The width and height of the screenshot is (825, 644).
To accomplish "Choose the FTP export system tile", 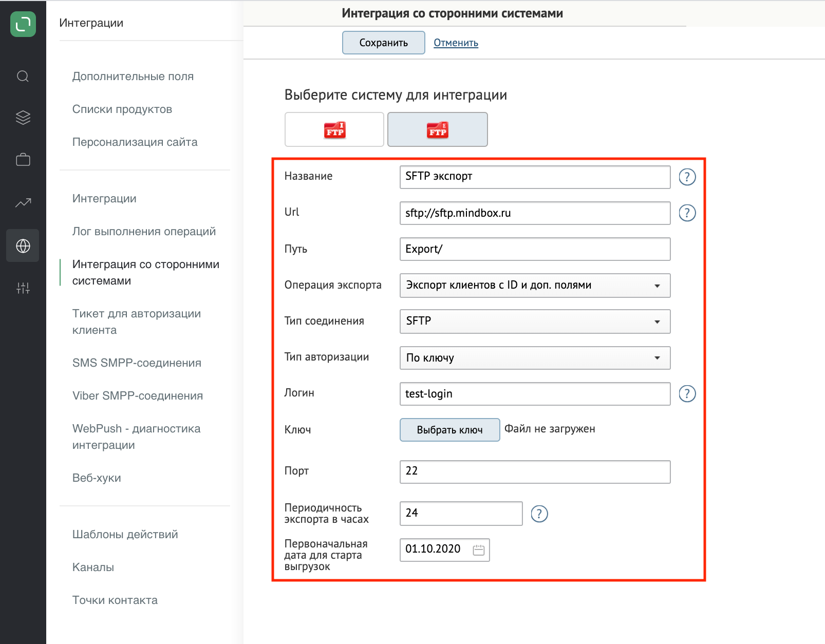I will (437, 129).
